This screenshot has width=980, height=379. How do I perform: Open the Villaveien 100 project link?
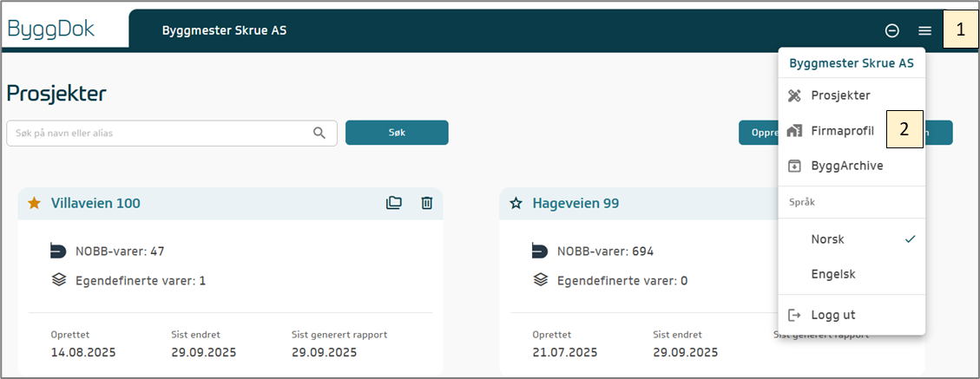95,203
